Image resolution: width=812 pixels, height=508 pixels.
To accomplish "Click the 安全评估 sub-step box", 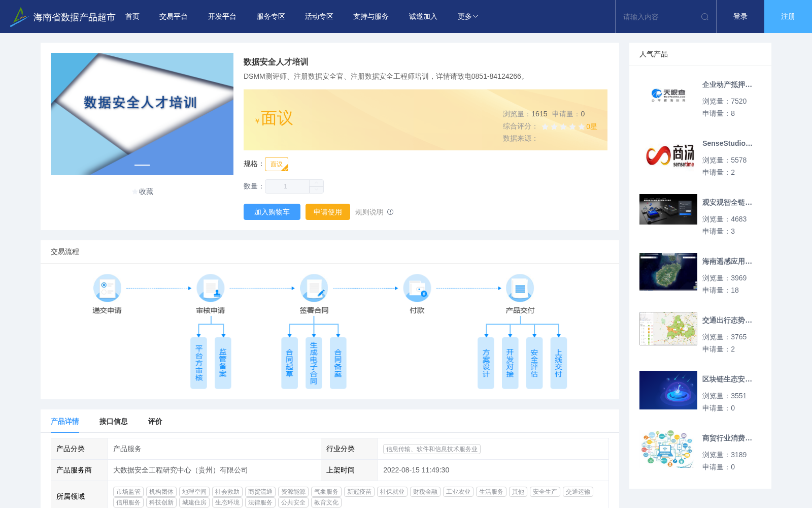I will pyautogui.click(x=534, y=363).
